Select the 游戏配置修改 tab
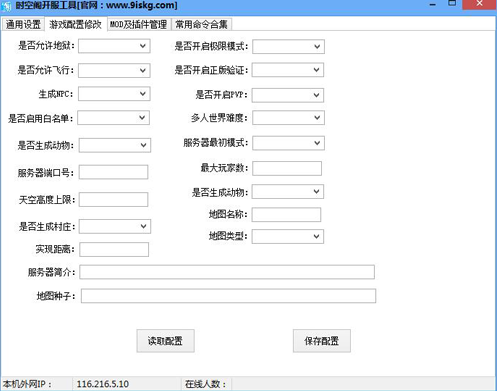This screenshot has width=497, height=391. (76, 24)
